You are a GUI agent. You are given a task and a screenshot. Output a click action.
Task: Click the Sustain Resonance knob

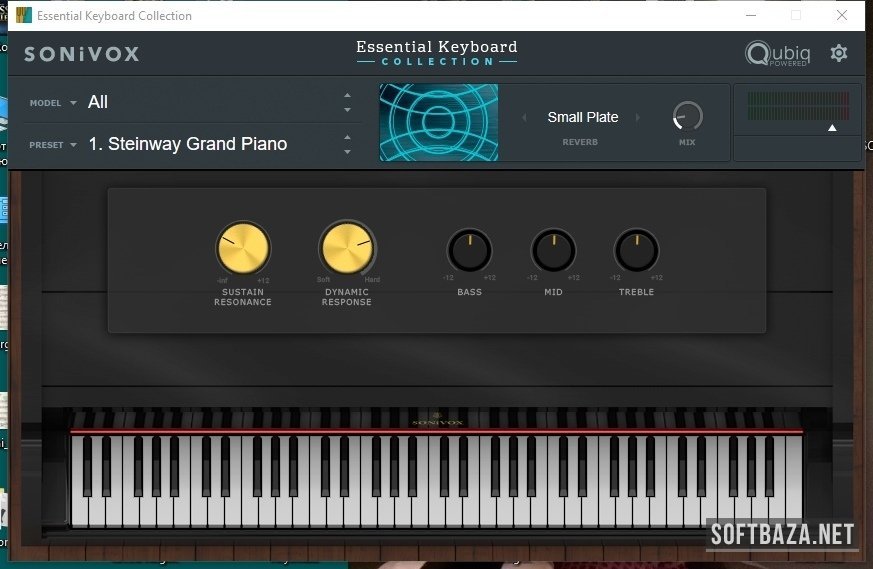click(x=243, y=248)
